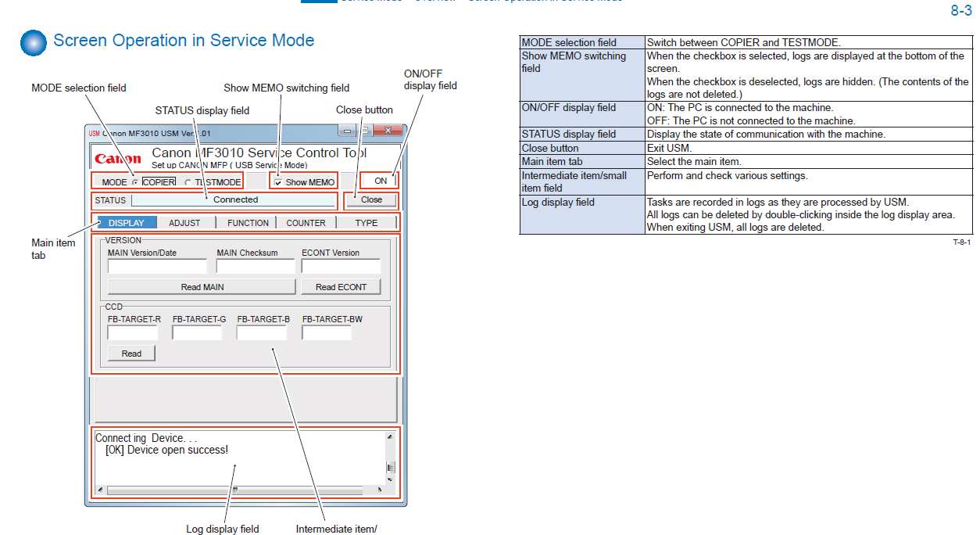Focus the MAIN Version/Date field

(x=157, y=266)
